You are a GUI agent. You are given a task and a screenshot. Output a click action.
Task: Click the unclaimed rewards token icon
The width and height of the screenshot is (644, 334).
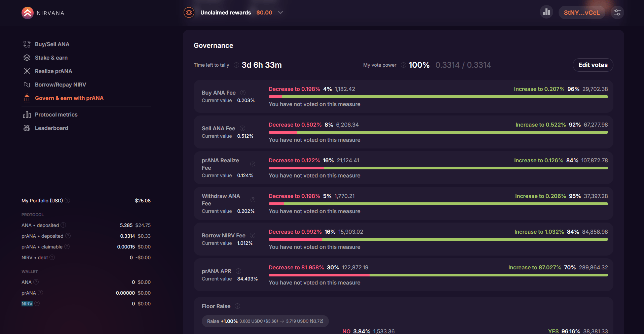pyautogui.click(x=189, y=12)
